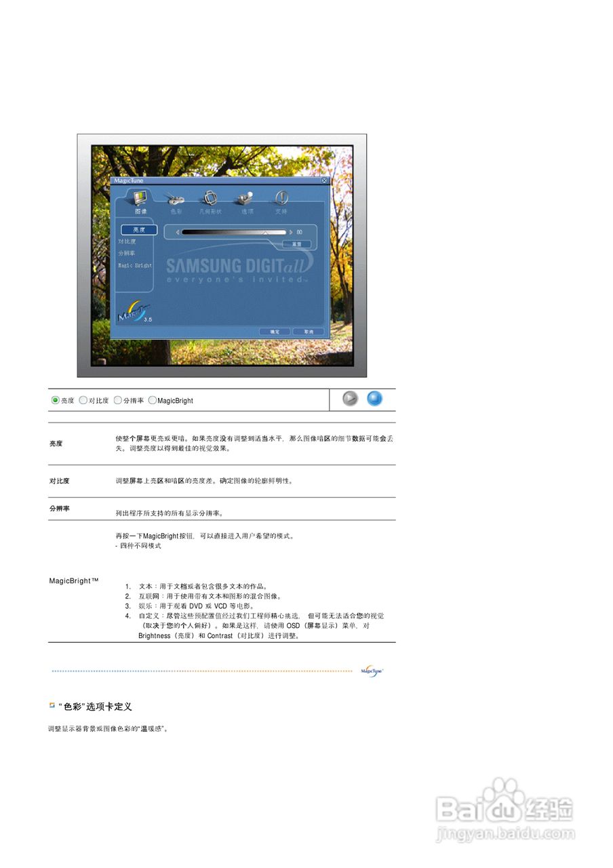
Task: Open Magic Bright from the sidebar list
Action: point(137,266)
